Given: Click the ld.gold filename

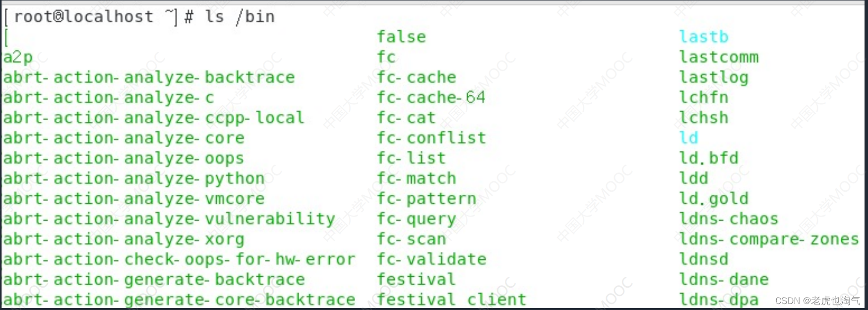Looking at the screenshot, I should pyautogui.click(x=713, y=199).
